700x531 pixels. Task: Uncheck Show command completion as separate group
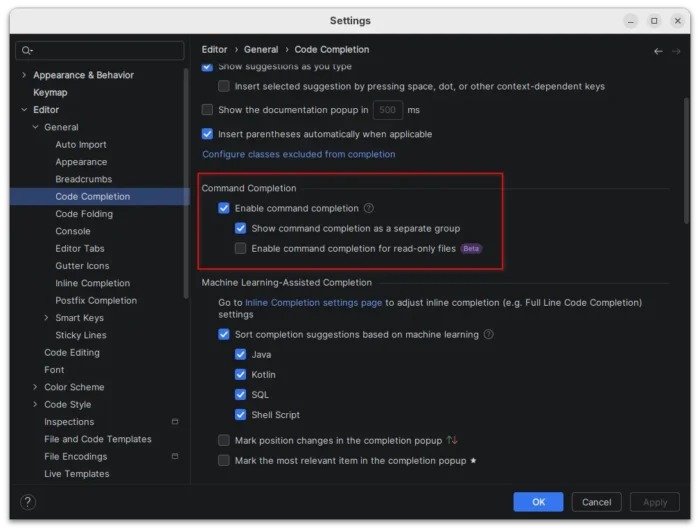[x=240, y=228]
